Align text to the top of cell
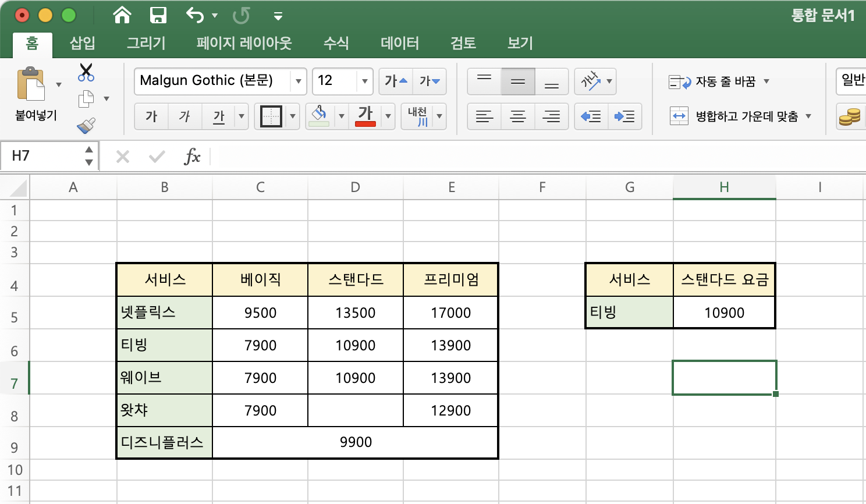Image resolution: width=866 pixels, height=504 pixels. click(x=484, y=81)
